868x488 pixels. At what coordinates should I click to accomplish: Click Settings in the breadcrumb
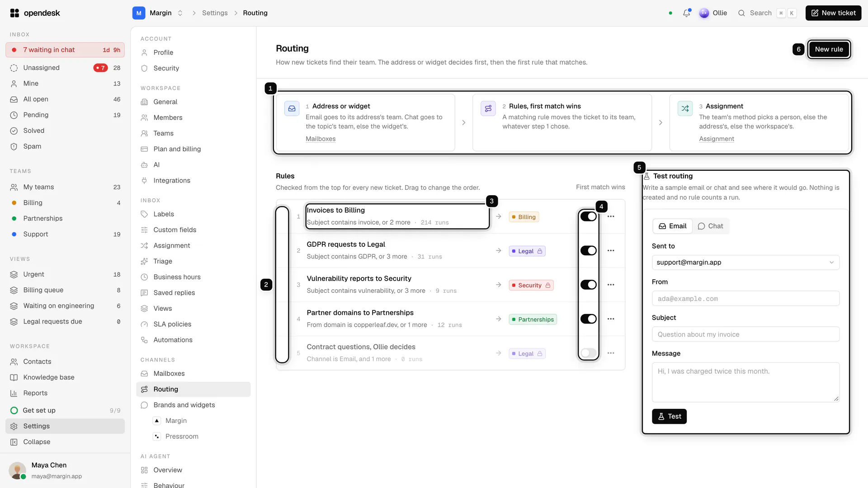(215, 13)
